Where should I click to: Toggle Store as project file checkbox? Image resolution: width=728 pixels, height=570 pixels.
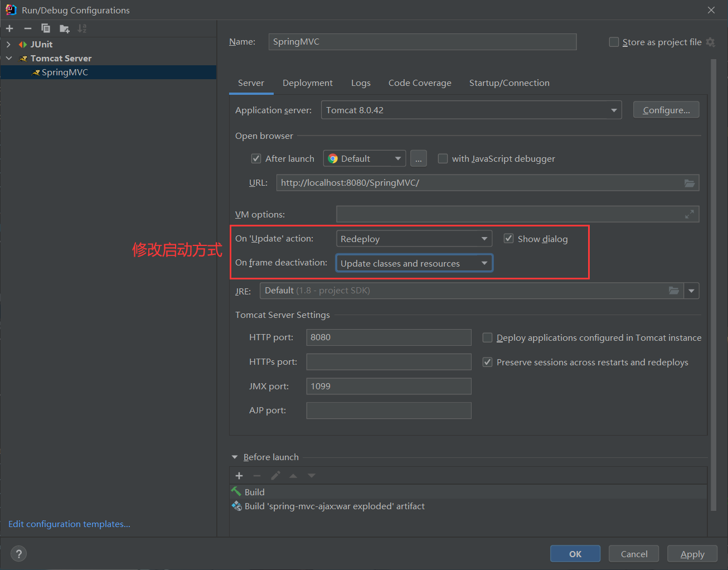click(x=614, y=42)
